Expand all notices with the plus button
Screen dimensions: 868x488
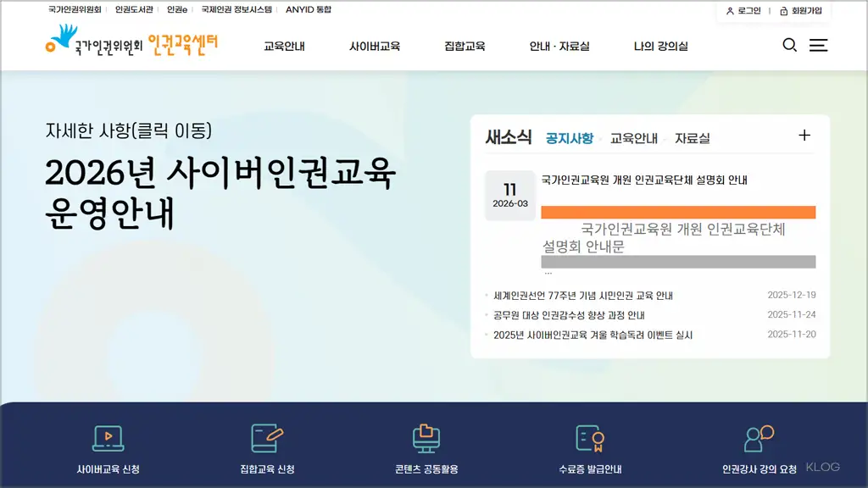tap(804, 135)
